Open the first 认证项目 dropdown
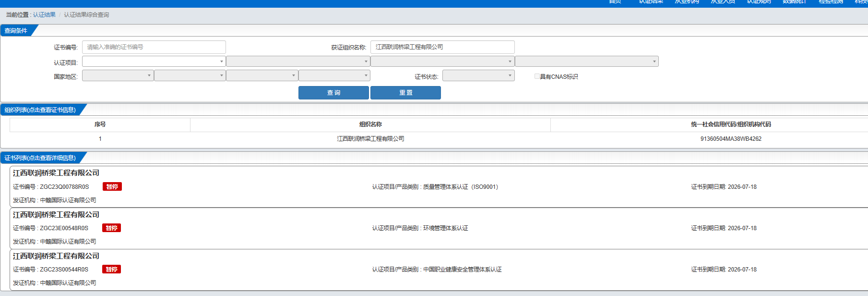The image size is (868, 296). (x=154, y=62)
